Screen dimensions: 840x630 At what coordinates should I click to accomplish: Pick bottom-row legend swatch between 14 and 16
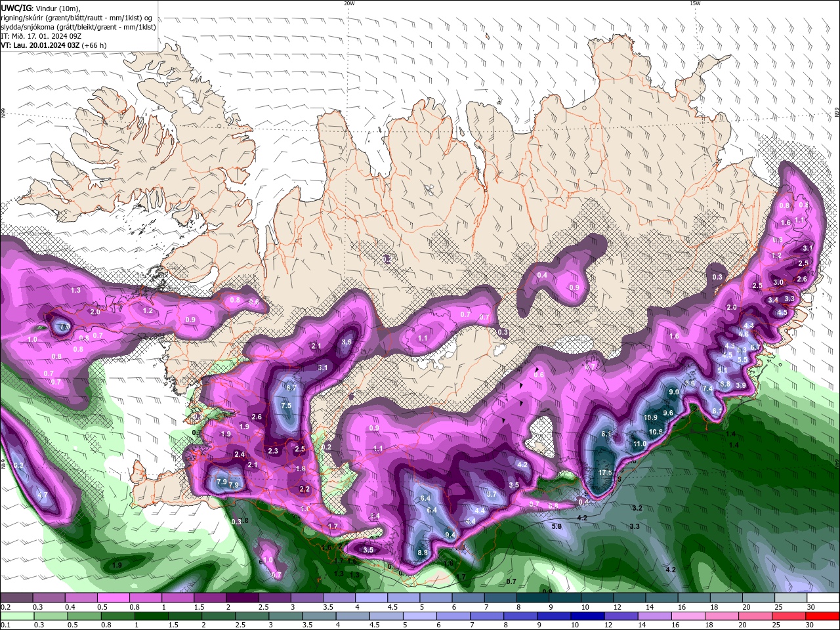655,616
